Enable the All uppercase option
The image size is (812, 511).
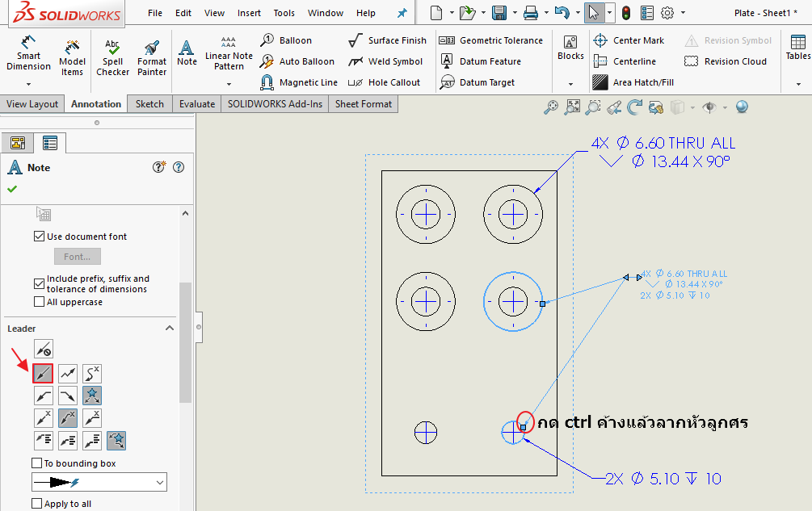(39, 301)
